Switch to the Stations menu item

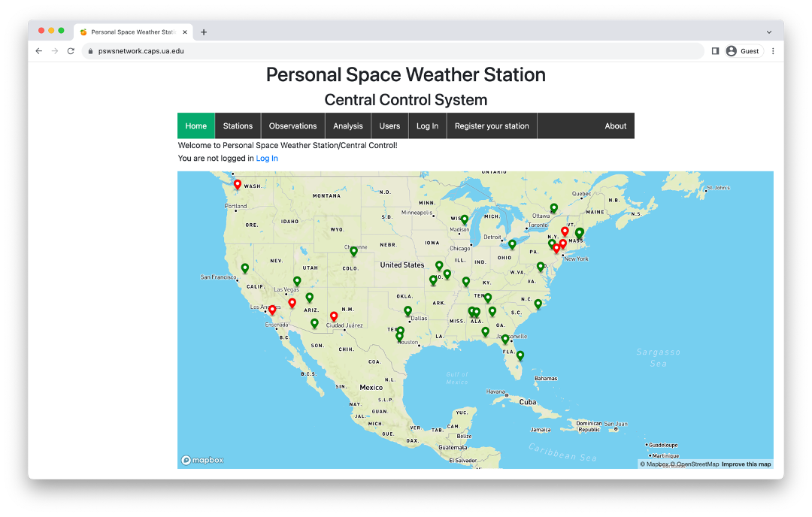click(x=238, y=125)
